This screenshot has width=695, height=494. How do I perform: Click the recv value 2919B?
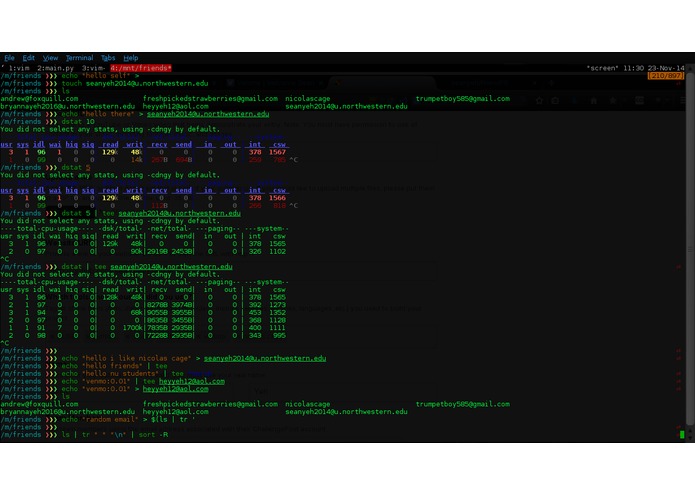[x=157, y=252]
